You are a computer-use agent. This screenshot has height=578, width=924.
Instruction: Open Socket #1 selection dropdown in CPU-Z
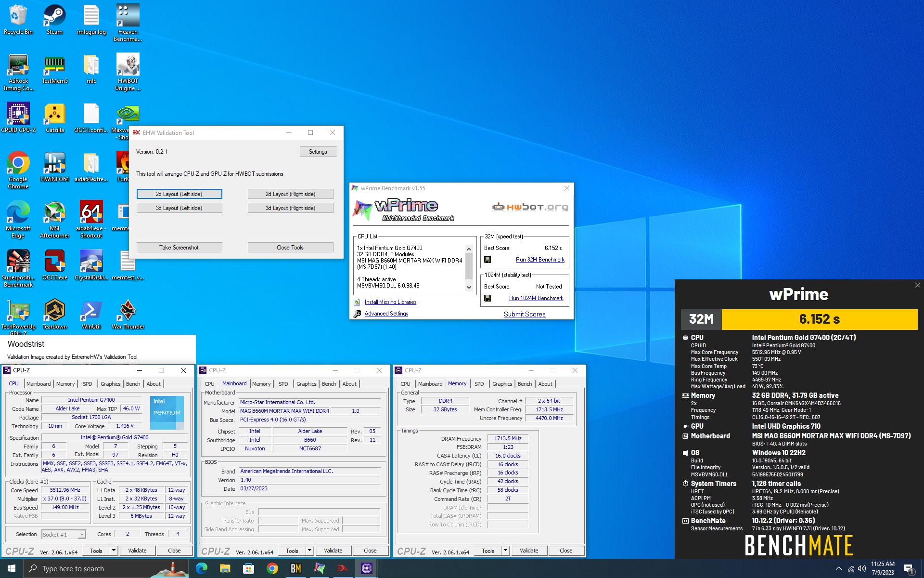64,534
